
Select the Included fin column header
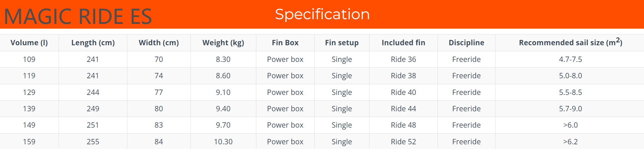point(403,43)
